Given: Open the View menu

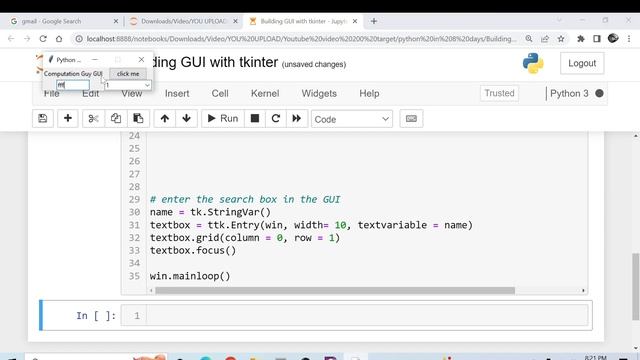Looking at the screenshot, I should click(x=131, y=94).
